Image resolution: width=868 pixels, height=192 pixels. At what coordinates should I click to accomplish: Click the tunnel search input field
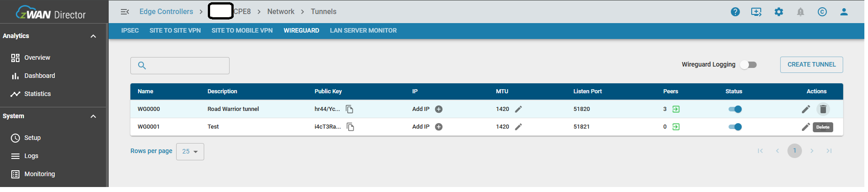pos(186,66)
